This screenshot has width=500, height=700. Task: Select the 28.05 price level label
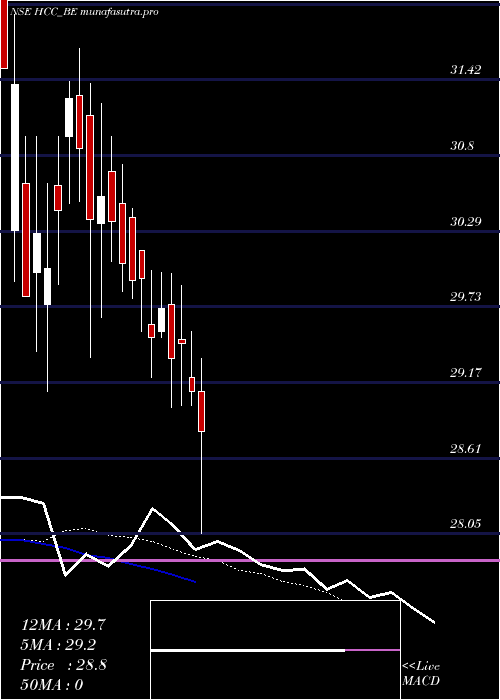466,523
